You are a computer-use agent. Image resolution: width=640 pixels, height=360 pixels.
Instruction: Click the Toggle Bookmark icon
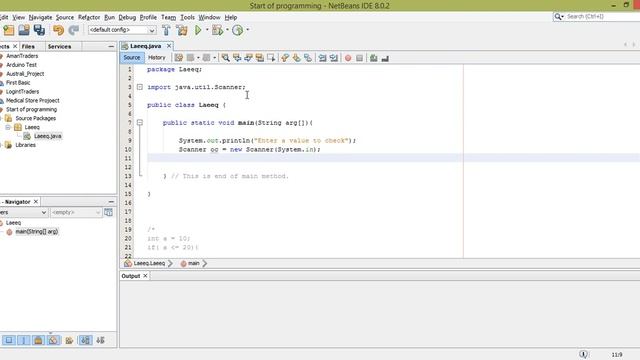308,58
